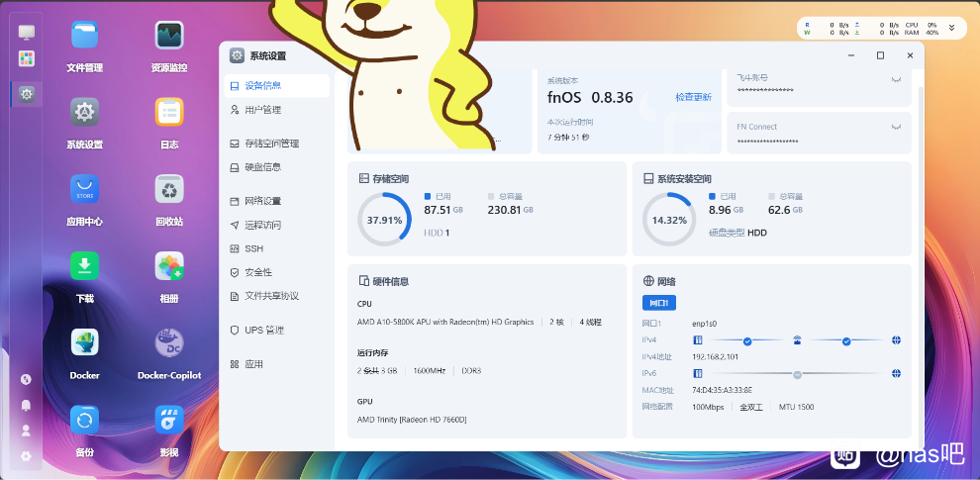Open the 应用中心 app store icon
The image size is (980, 480).
coord(84,189)
